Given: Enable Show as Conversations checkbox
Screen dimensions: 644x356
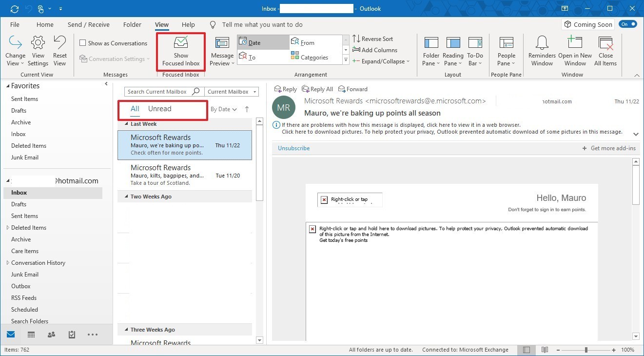Looking at the screenshot, I should point(83,43).
